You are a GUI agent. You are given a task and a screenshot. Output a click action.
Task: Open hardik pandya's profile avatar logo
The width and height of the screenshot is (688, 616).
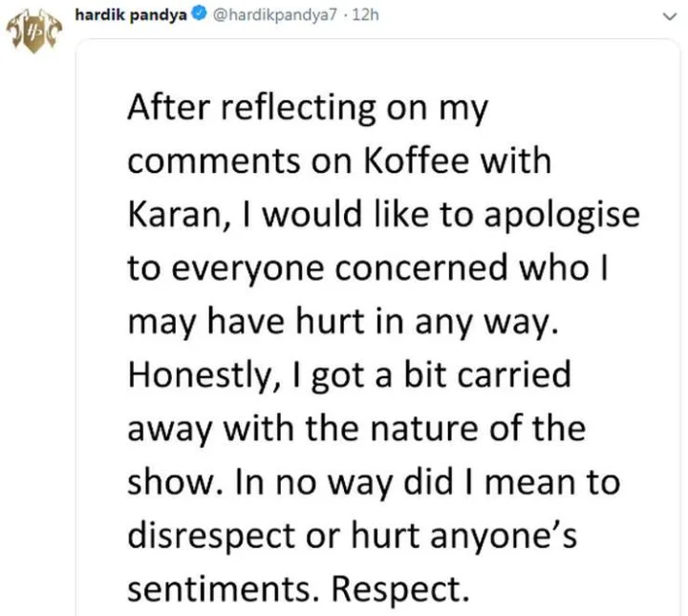33,32
